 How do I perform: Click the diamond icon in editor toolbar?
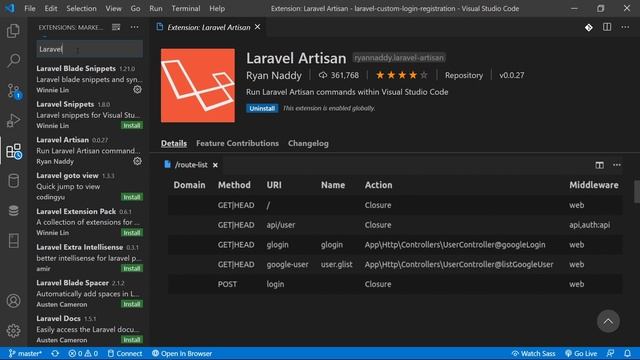pyautogui.click(x=589, y=27)
